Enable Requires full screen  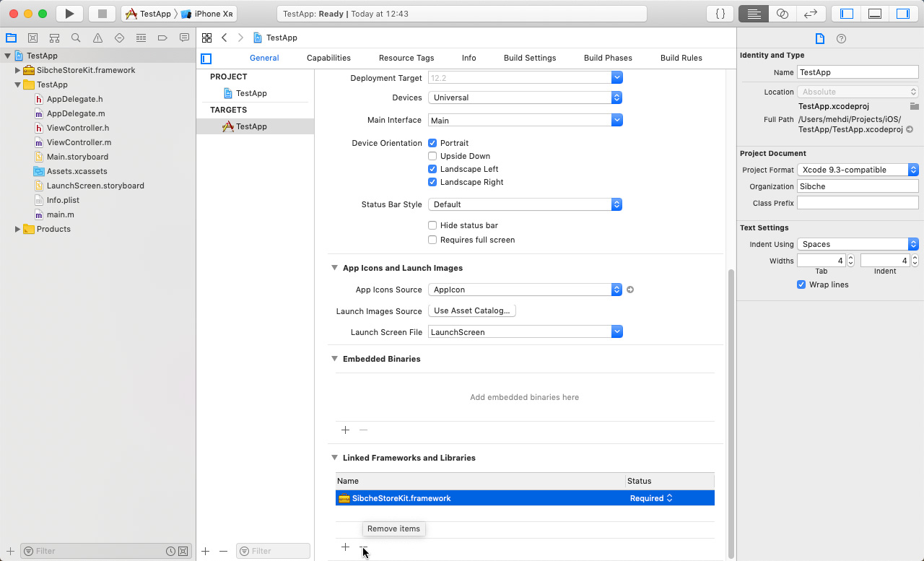[432, 240]
